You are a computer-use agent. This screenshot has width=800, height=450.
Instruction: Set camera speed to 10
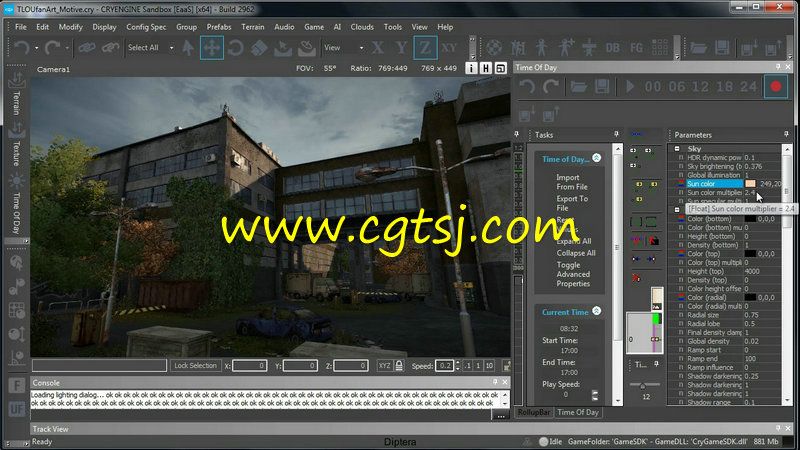point(489,365)
